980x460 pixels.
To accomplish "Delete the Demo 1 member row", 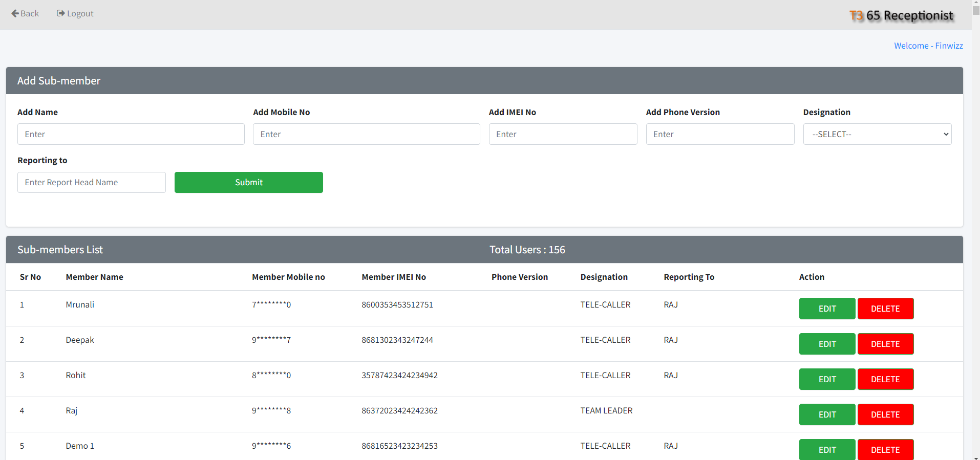I will [885, 449].
